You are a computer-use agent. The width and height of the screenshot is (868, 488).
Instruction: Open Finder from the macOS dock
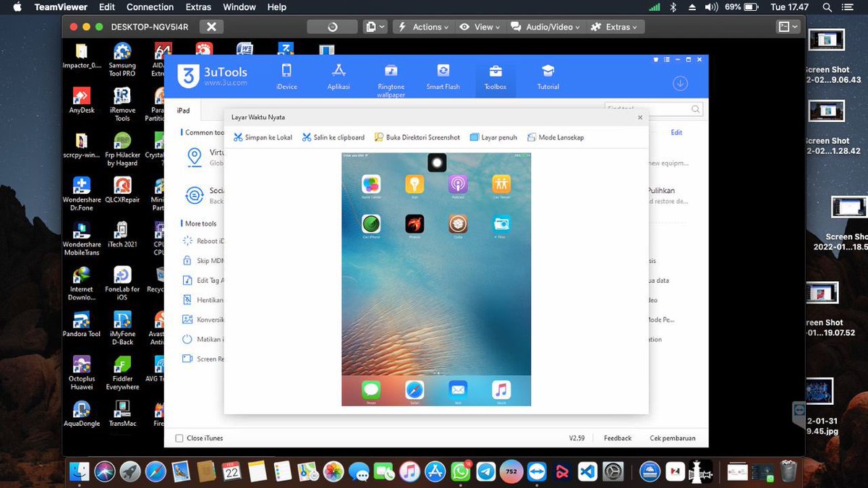tap(80, 472)
